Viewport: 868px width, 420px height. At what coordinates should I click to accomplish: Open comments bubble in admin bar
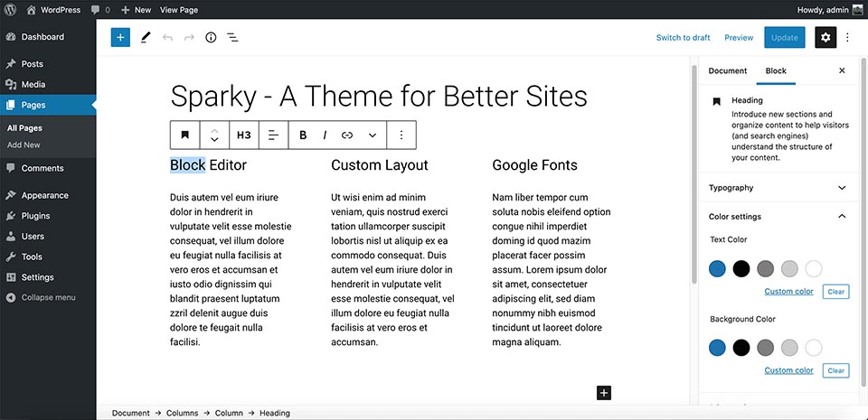tap(100, 9)
